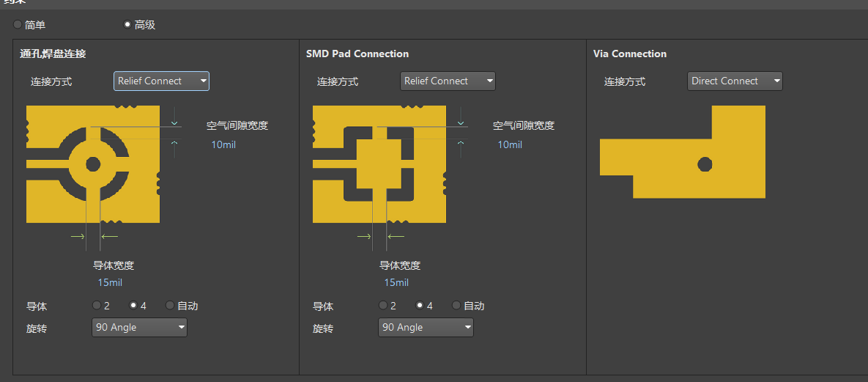Click the SMD pad relief preview image
The width and height of the screenshot is (868, 382).
click(x=379, y=164)
